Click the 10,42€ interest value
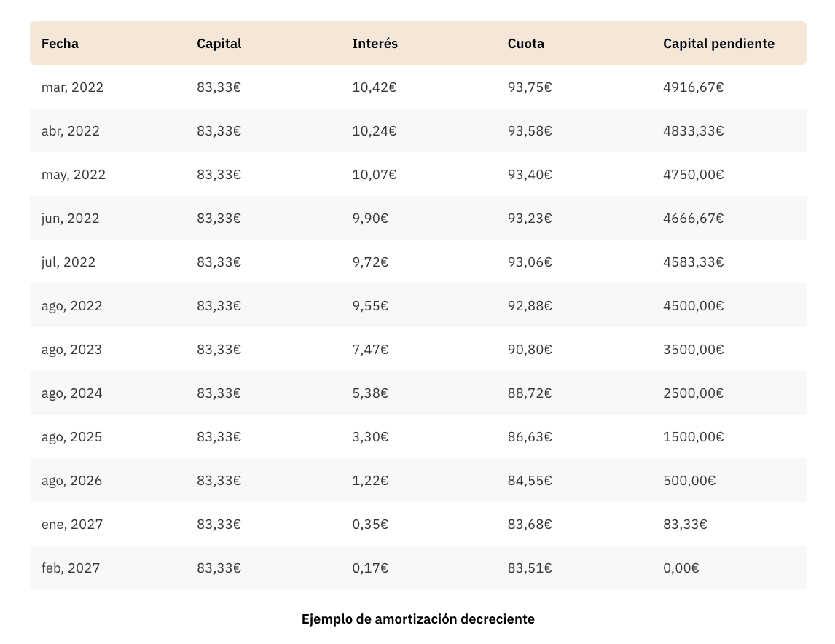 pos(374,87)
